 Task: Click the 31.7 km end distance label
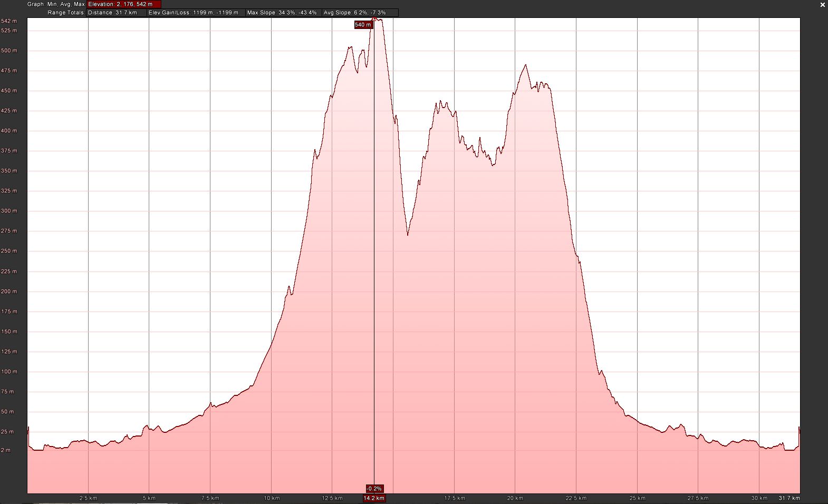pyautogui.click(x=789, y=498)
